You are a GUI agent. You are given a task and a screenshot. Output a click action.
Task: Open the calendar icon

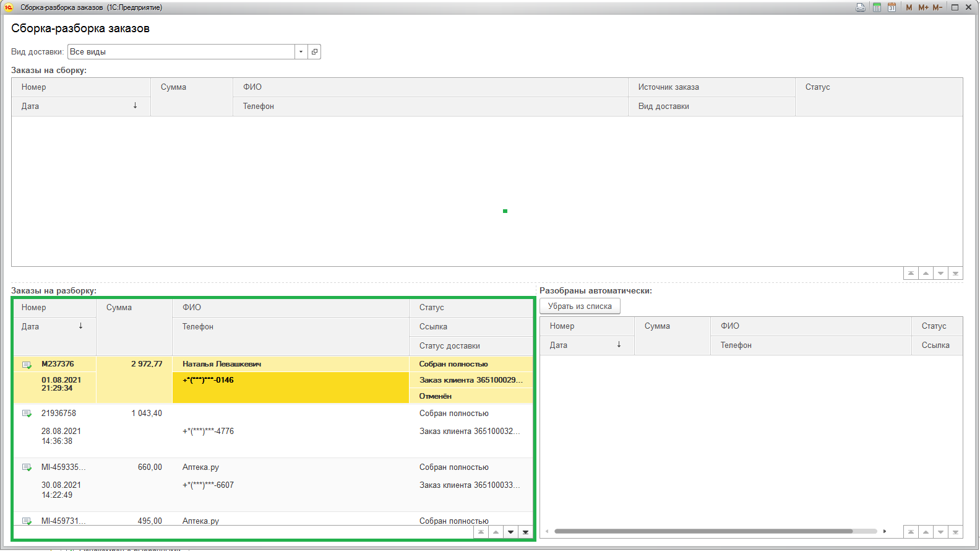892,7
